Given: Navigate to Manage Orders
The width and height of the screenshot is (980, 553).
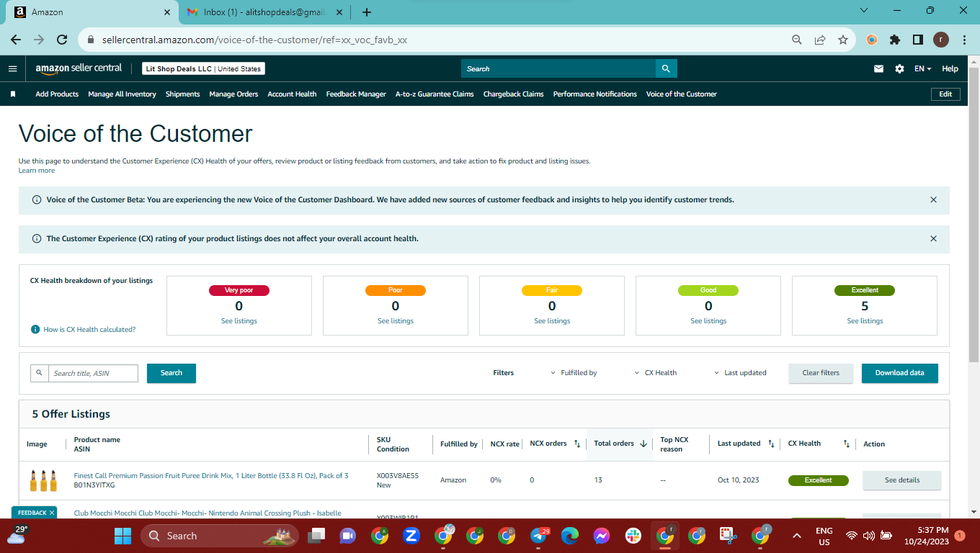Looking at the screenshot, I should 233,94.
